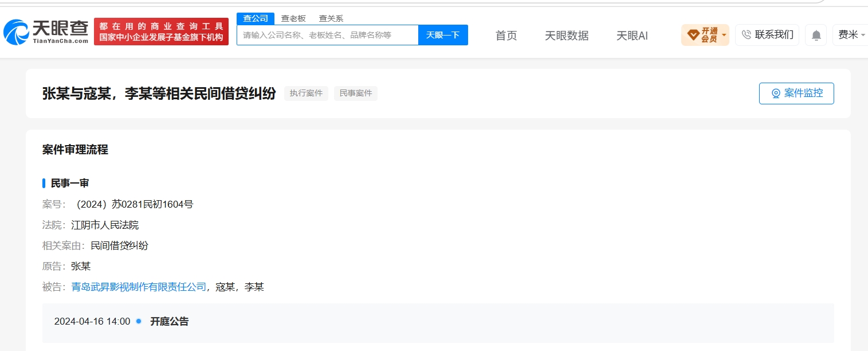Click the VIP diamond membership icon

click(693, 35)
